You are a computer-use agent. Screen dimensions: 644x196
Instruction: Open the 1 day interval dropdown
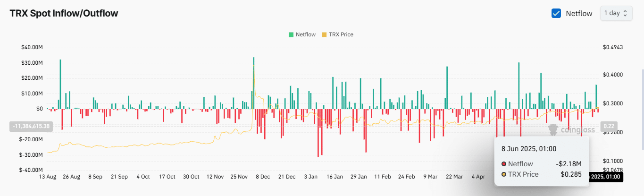tap(616, 13)
